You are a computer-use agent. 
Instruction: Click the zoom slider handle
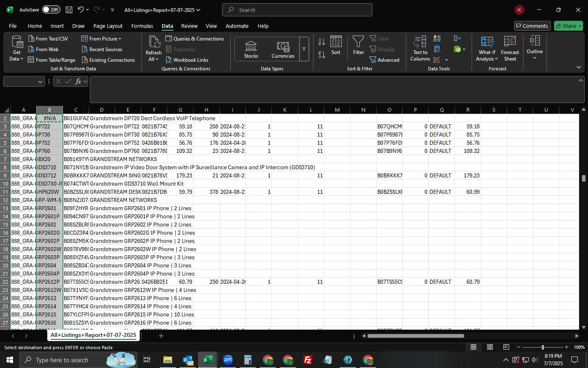[x=543, y=347]
